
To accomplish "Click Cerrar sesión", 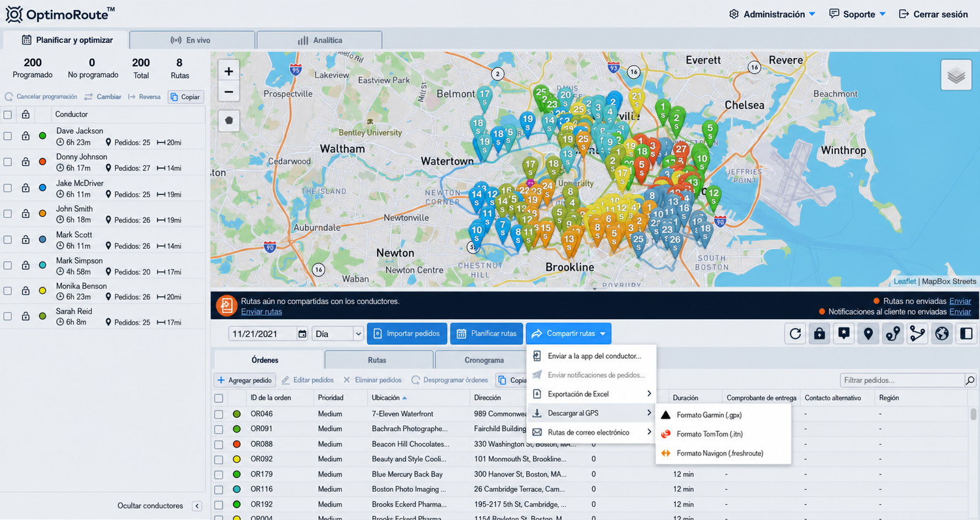I will (x=933, y=14).
